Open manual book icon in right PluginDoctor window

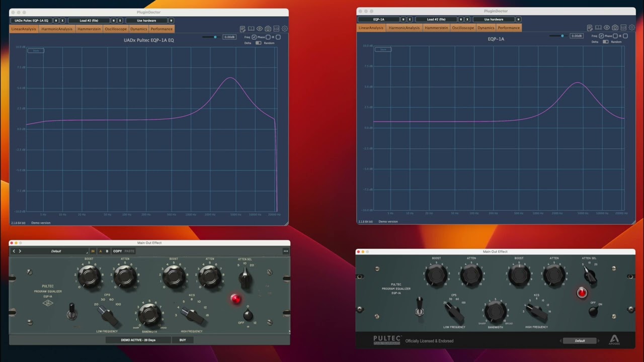(x=598, y=27)
